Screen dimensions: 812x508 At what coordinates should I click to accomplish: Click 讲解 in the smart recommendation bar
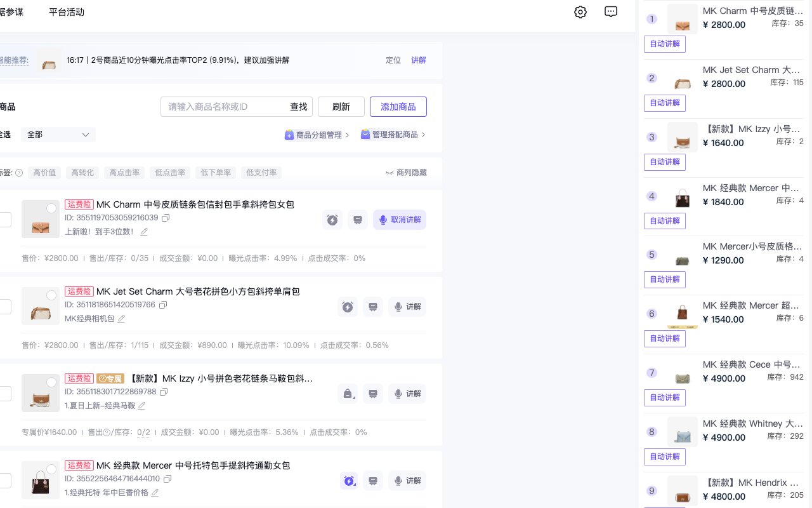[419, 60]
